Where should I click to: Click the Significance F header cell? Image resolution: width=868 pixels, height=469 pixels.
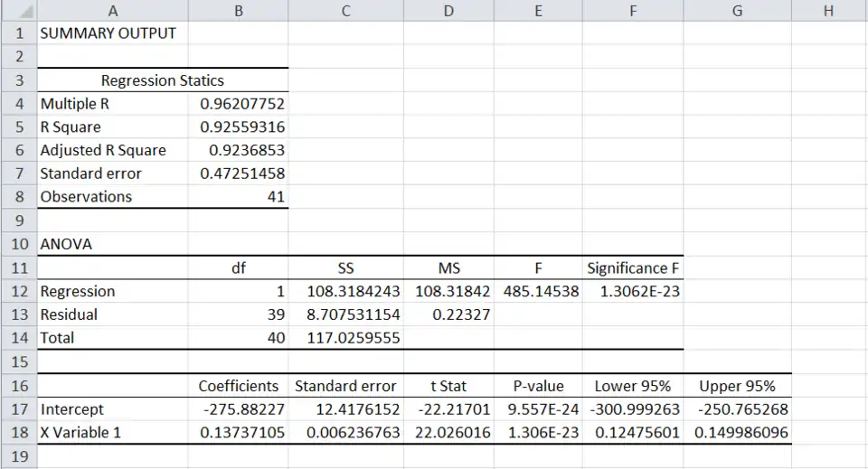click(632, 268)
